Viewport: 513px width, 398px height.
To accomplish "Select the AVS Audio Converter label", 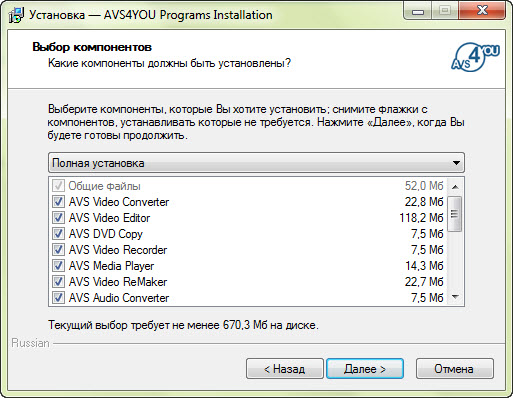I will (x=119, y=298).
